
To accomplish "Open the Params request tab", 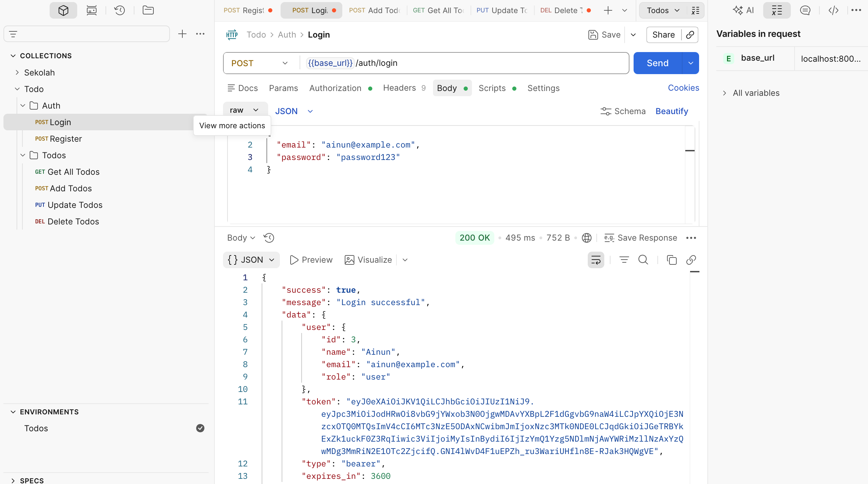I will (x=283, y=88).
